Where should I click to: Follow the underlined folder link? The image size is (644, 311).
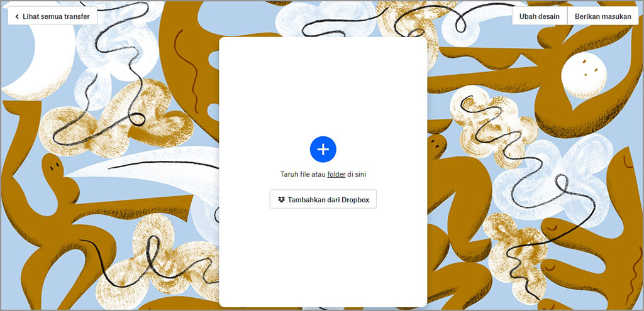[x=336, y=175]
